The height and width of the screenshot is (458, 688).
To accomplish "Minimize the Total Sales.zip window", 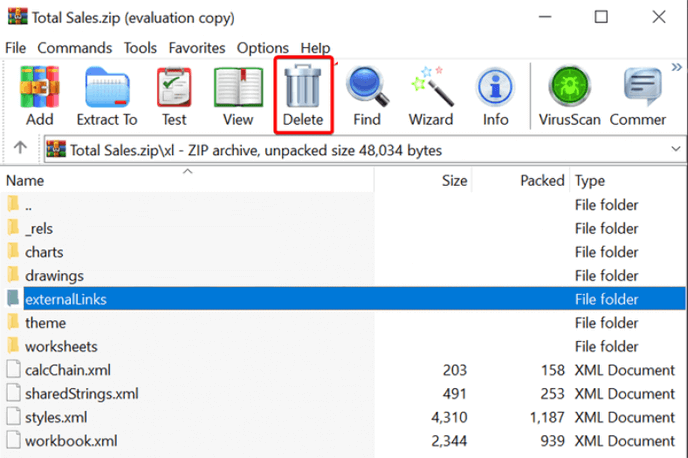I will (545, 17).
